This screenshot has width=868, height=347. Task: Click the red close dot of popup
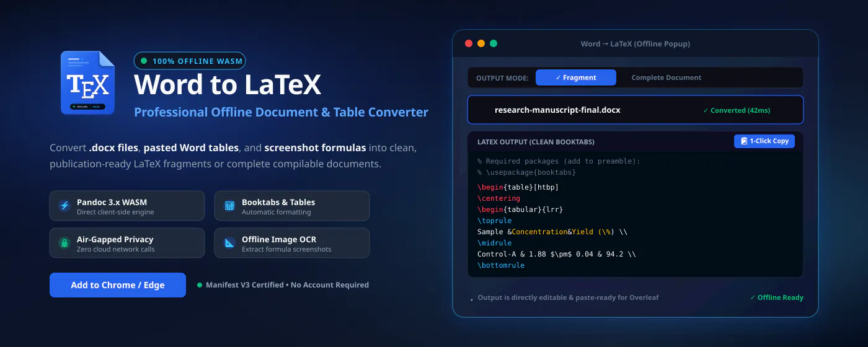point(469,43)
